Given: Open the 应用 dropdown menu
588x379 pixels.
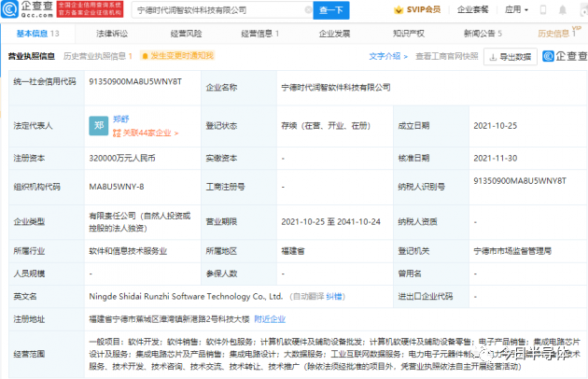Looking at the screenshot, I should tap(516, 9).
